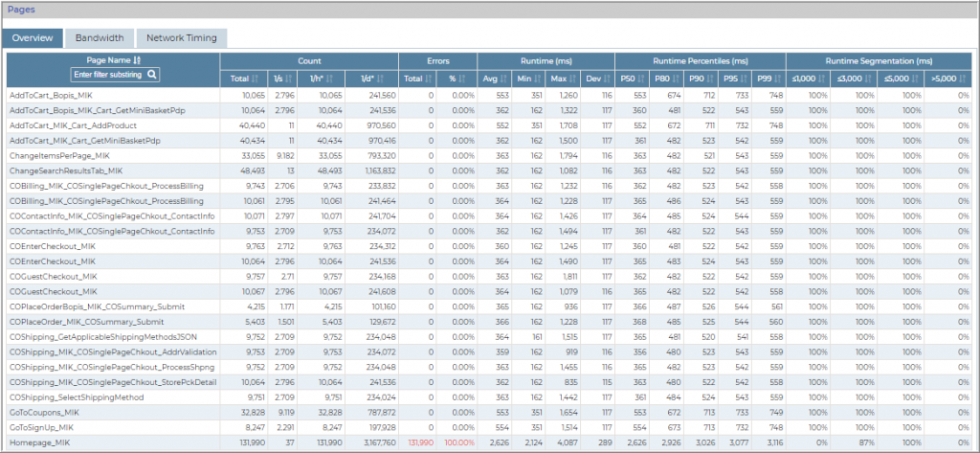Click the red 100.00% error rate cell
Viewport: 980px width, 453px height.
pos(459,442)
